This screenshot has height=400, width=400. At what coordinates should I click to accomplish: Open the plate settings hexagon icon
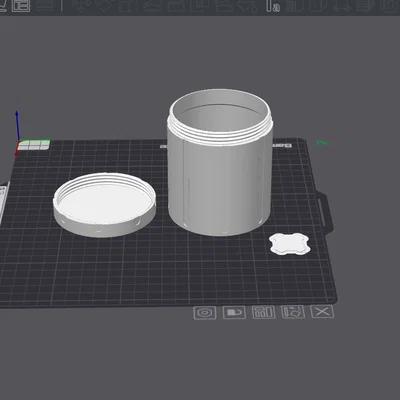205,313
